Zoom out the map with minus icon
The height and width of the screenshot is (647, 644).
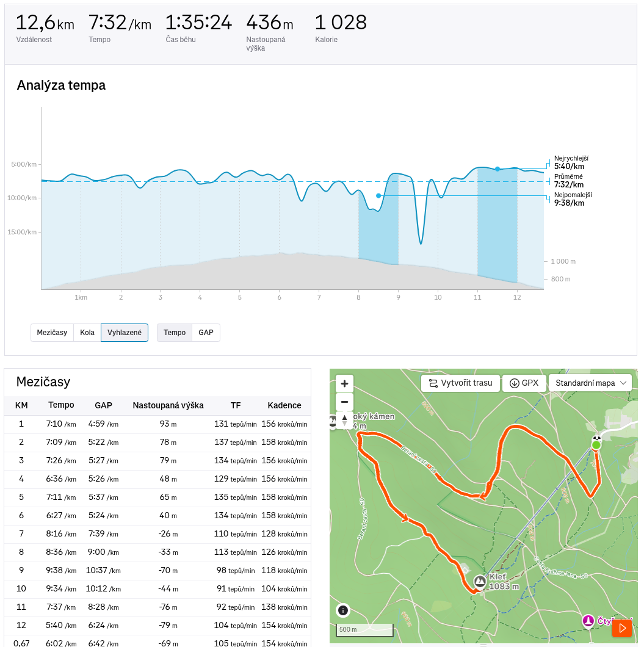click(344, 402)
